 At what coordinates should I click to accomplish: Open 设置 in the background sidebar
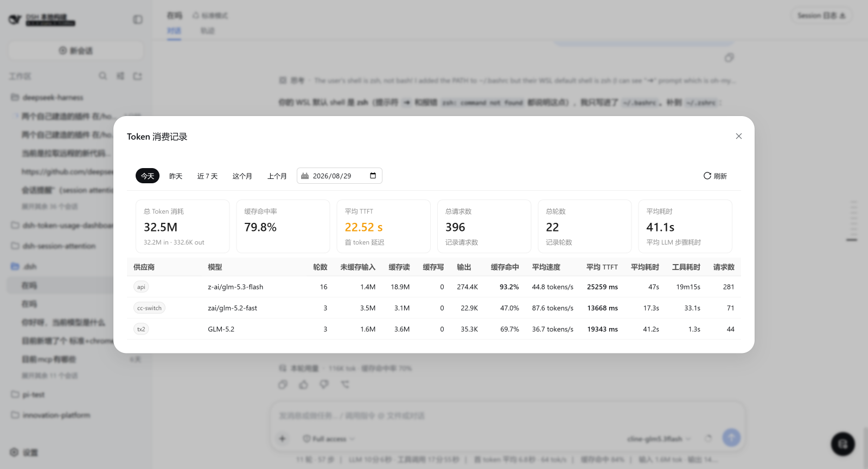(24, 452)
